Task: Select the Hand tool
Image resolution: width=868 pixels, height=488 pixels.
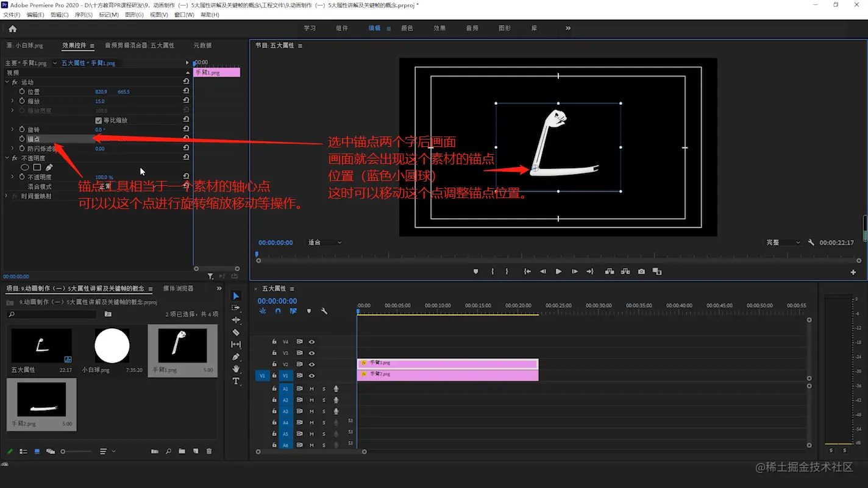Action: [x=236, y=369]
